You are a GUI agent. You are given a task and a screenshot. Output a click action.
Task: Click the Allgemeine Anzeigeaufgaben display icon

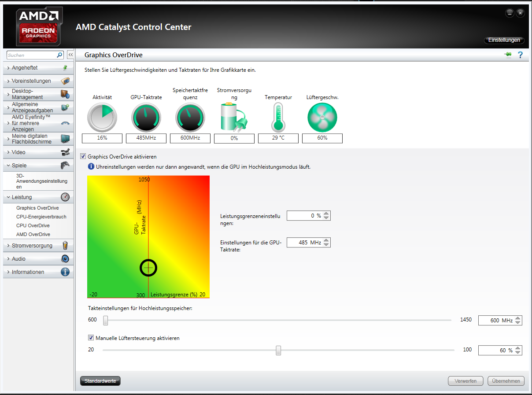[65, 107]
